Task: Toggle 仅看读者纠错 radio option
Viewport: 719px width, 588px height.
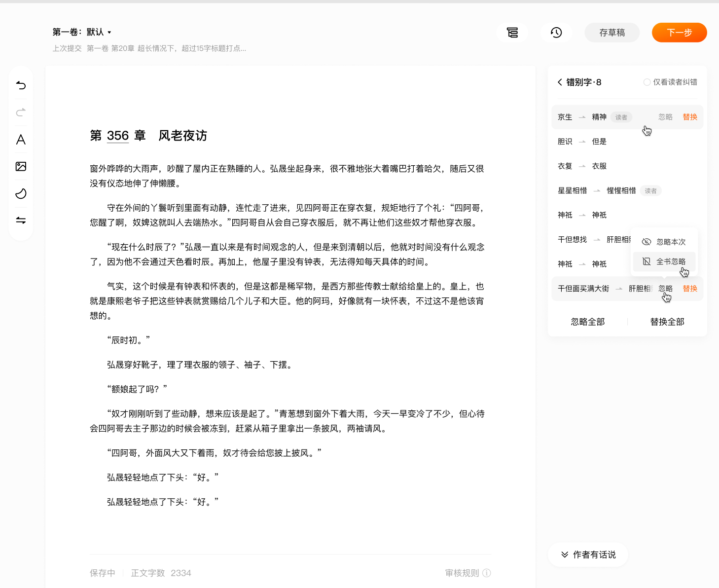Action: (x=647, y=82)
